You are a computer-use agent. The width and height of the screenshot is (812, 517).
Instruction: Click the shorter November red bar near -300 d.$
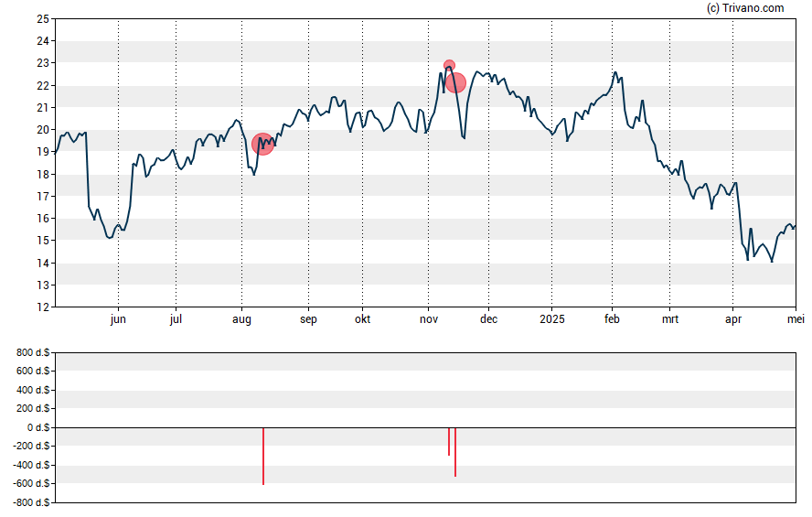coord(449,441)
